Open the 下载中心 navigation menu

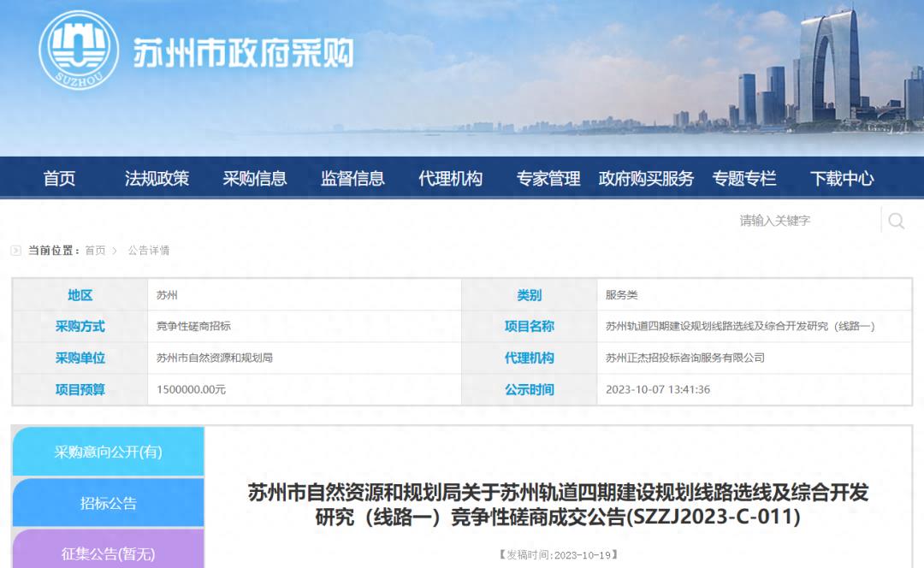(x=842, y=178)
